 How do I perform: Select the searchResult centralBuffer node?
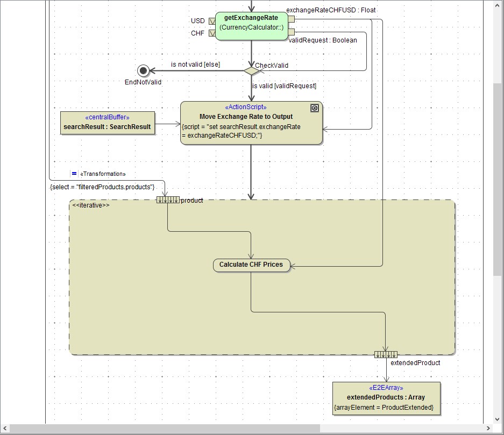(108, 123)
